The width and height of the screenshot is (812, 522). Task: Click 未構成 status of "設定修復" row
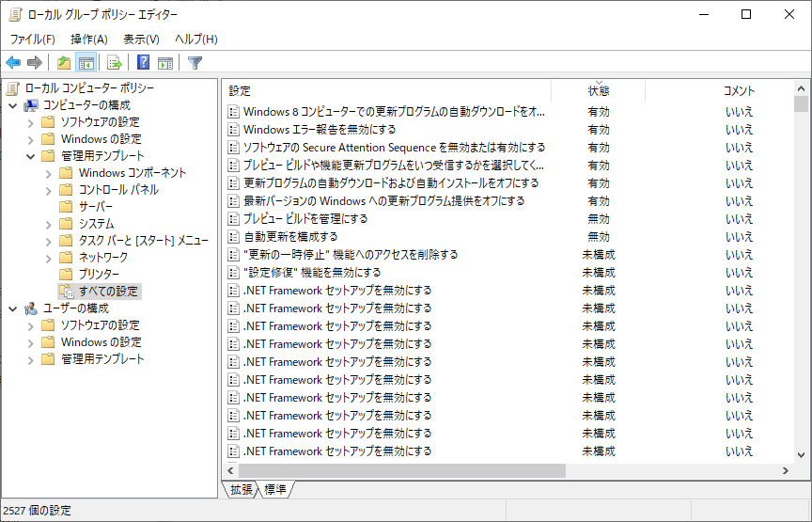click(599, 273)
